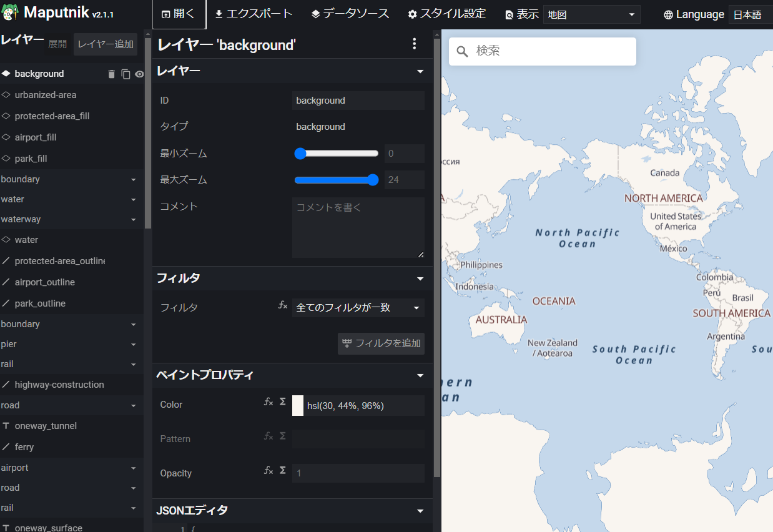Click the fx icon next to Color
Image resolution: width=773 pixels, height=532 pixels.
coord(268,402)
